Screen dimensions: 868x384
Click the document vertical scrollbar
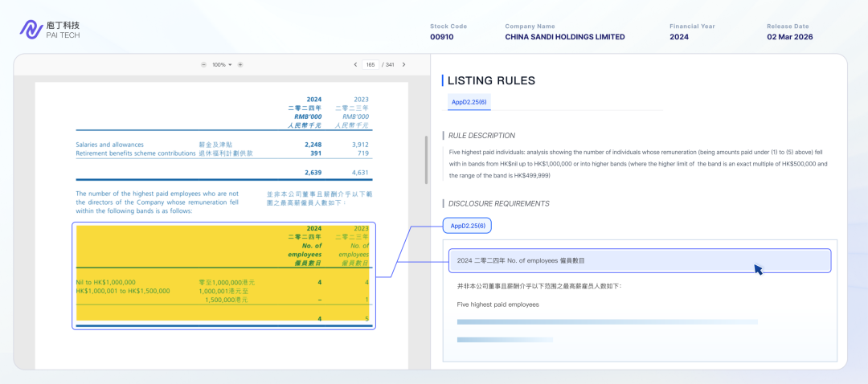tap(425, 161)
